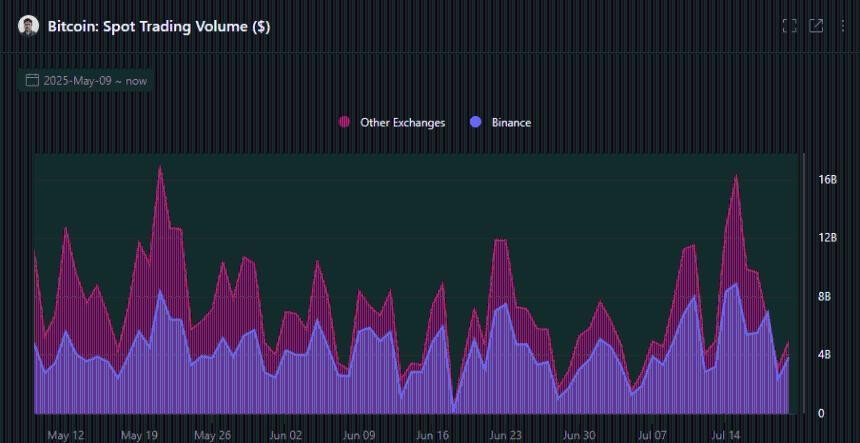
Task: Select the Jun 16 x-axis label
Action: tap(432, 435)
